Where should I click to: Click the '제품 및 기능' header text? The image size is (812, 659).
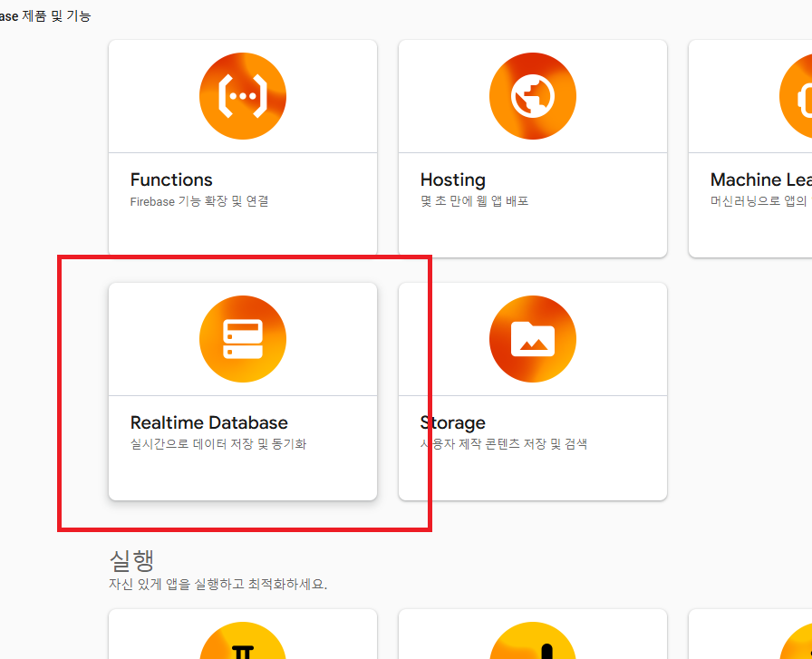(x=56, y=16)
